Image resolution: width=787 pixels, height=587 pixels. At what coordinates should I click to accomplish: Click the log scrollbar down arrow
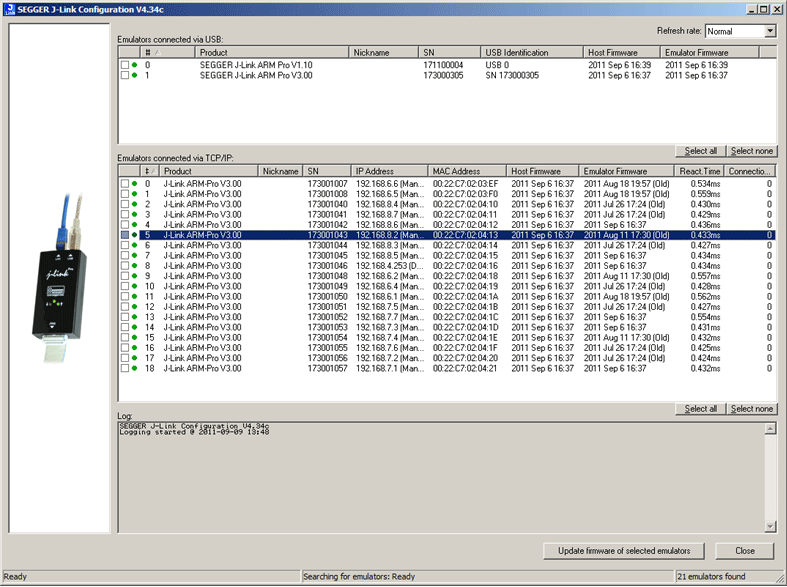(770, 526)
